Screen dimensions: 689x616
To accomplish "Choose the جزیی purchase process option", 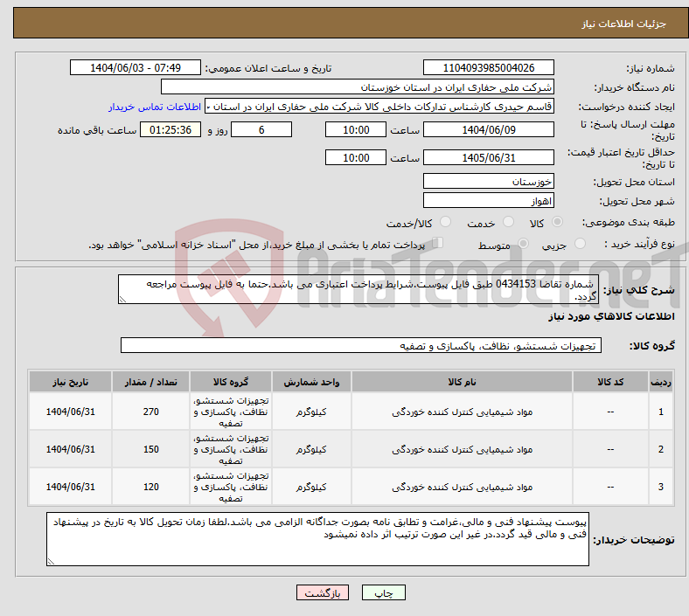I will tap(574, 246).
